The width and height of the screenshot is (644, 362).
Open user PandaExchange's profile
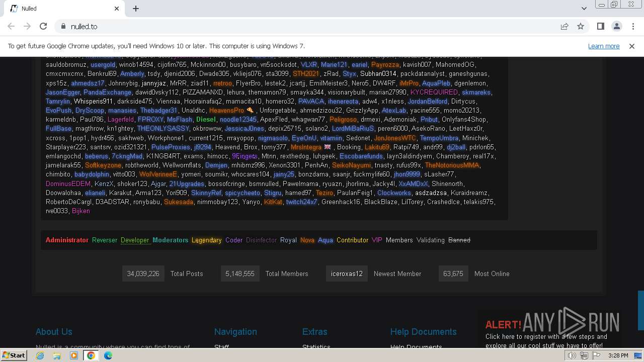point(108,92)
